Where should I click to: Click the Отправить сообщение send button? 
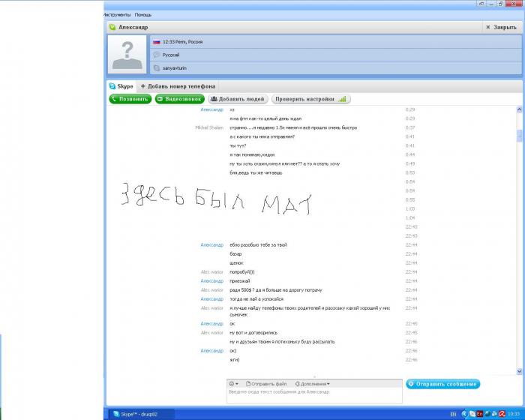coord(443,384)
